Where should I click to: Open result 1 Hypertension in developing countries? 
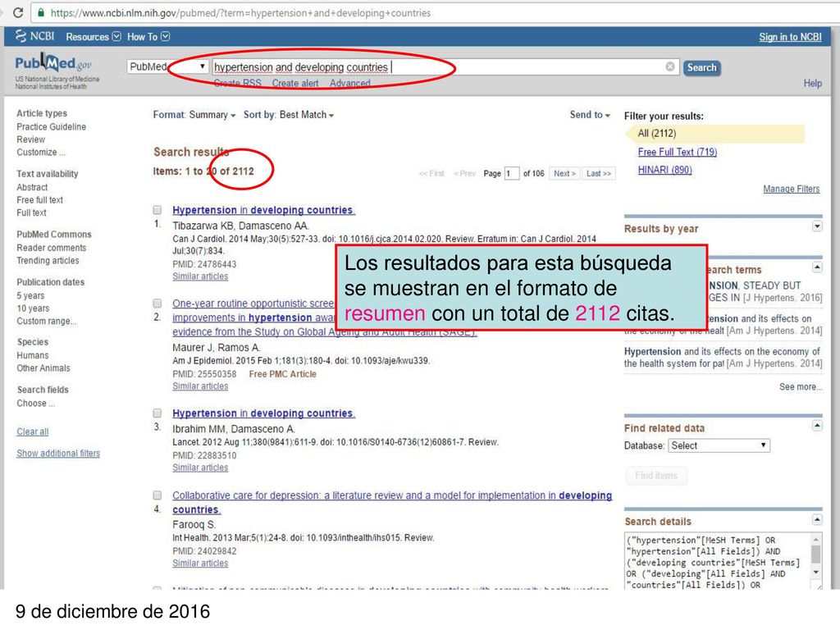point(263,210)
